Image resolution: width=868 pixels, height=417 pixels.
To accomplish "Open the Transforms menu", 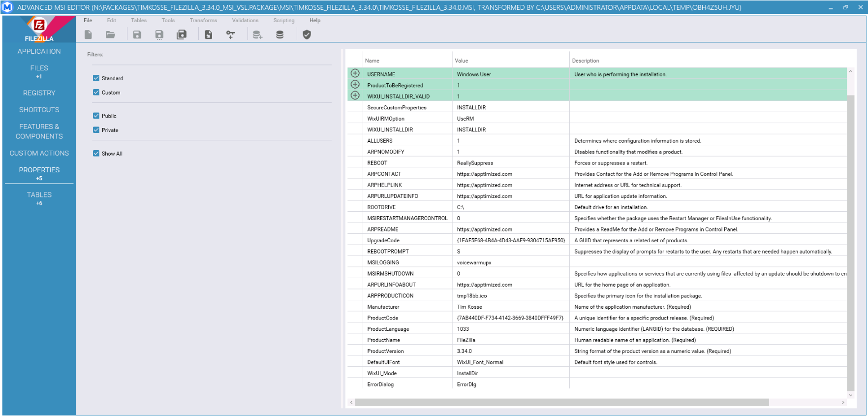I will (x=203, y=20).
